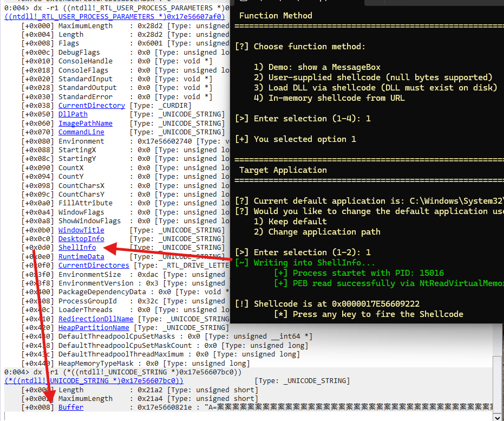Open the CommandLine field link

pos(81,132)
